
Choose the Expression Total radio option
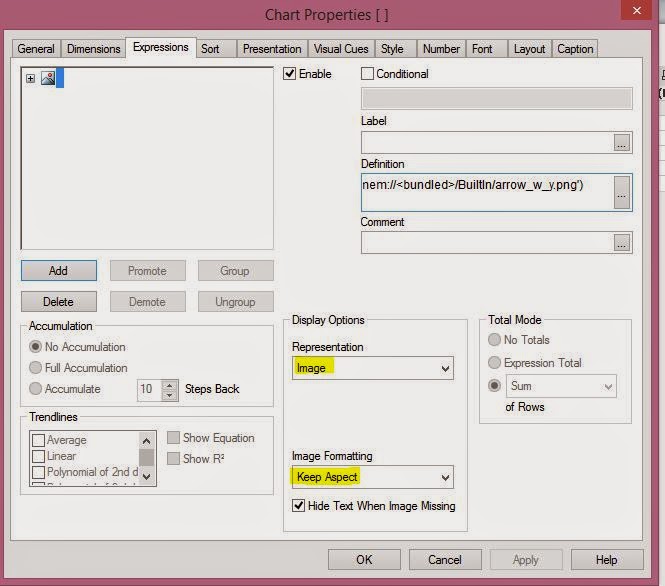[x=494, y=363]
